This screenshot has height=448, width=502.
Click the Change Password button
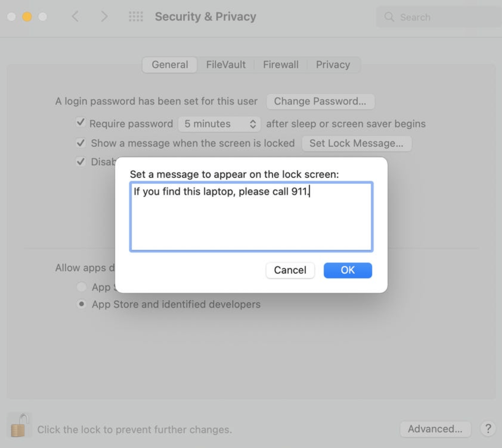click(x=320, y=101)
